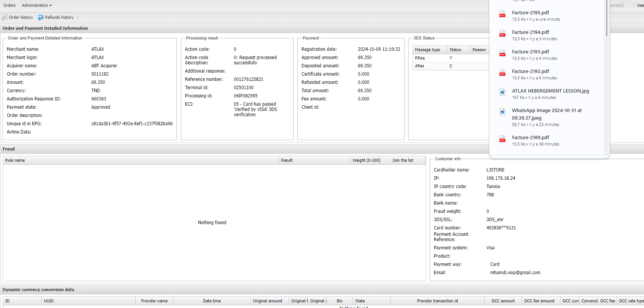Click the PDF icon next to Facture-2194.pdf
The image size is (644, 308).
click(x=502, y=34)
